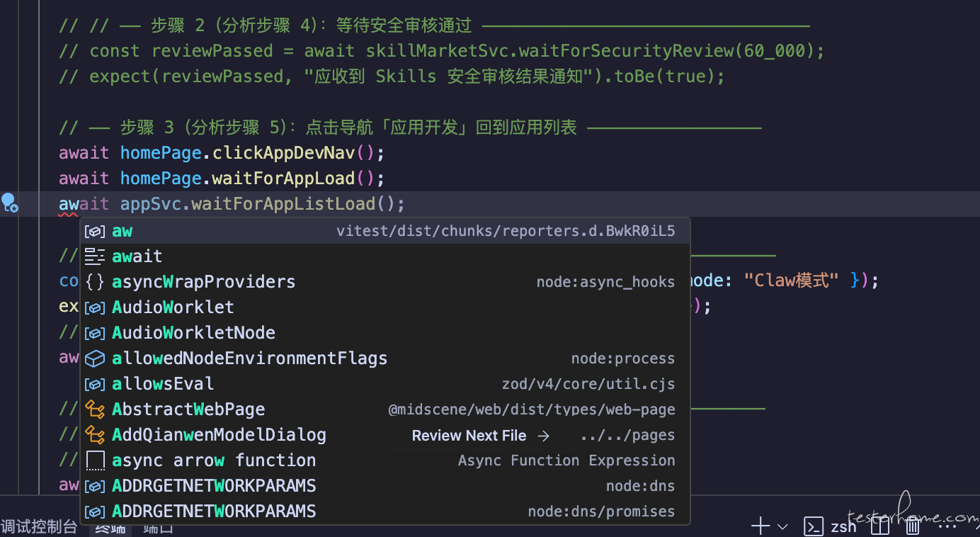This screenshot has height=537, width=980.
Task: Select the AbstractWebPage class suggestion
Action: click(x=385, y=409)
